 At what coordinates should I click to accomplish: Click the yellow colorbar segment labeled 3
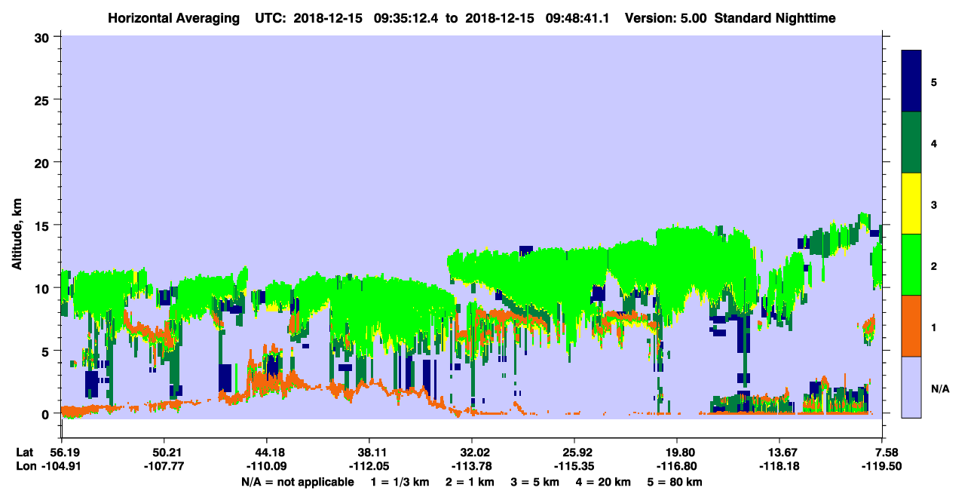(x=911, y=204)
